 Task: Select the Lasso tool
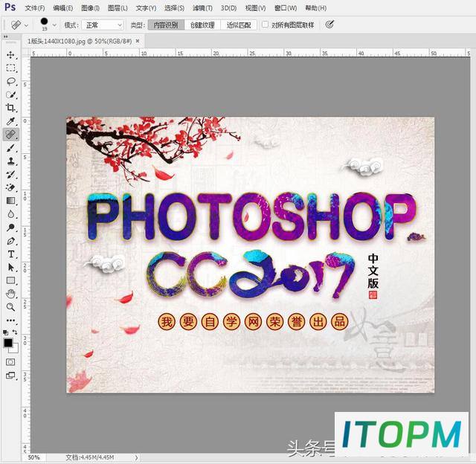(11, 81)
